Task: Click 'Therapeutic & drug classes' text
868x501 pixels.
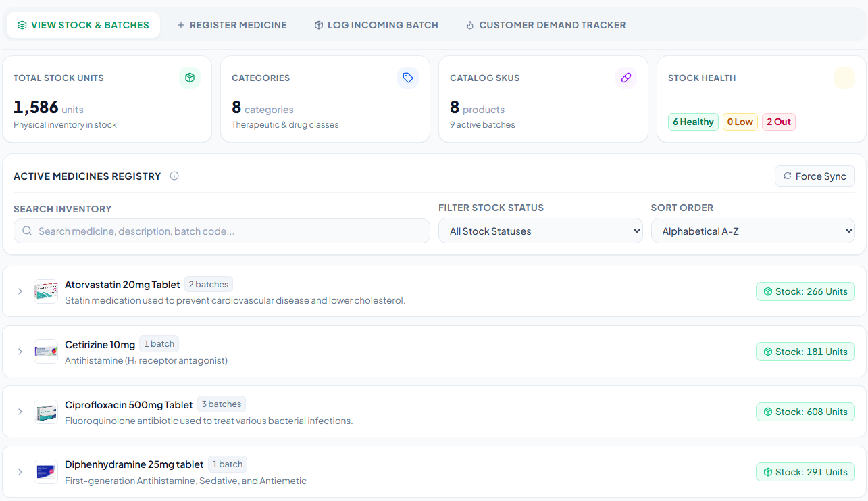Action: point(285,125)
